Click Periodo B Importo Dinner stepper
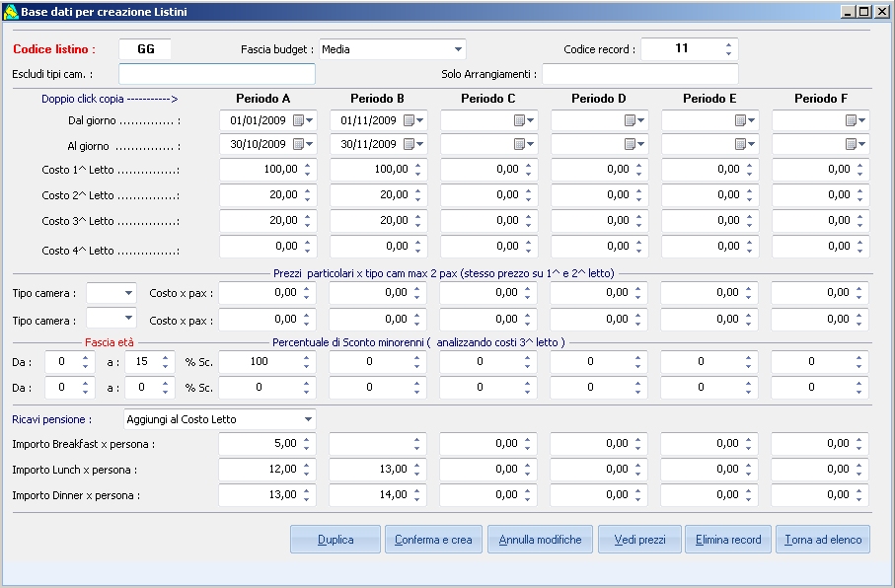 coord(416,495)
